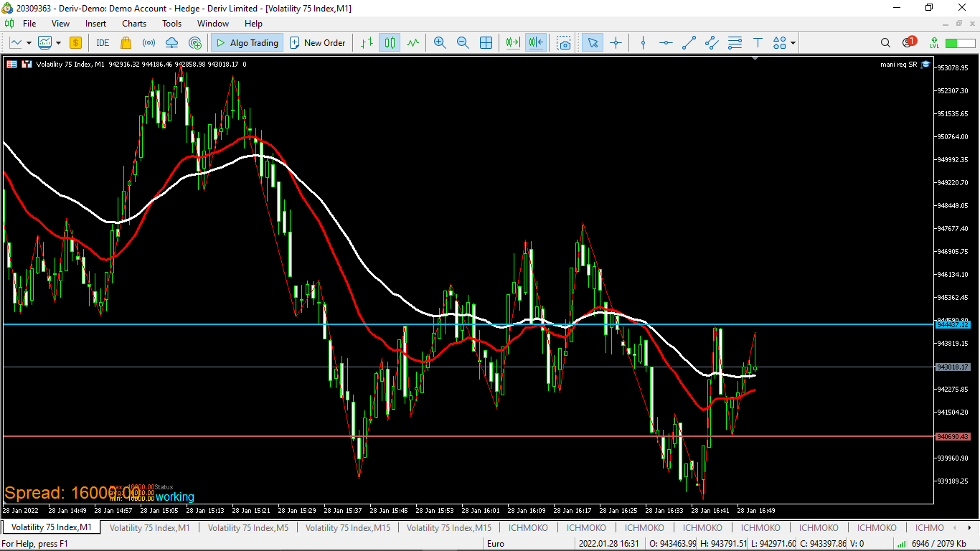Insert Fibonacci retracement tool

[735, 43]
